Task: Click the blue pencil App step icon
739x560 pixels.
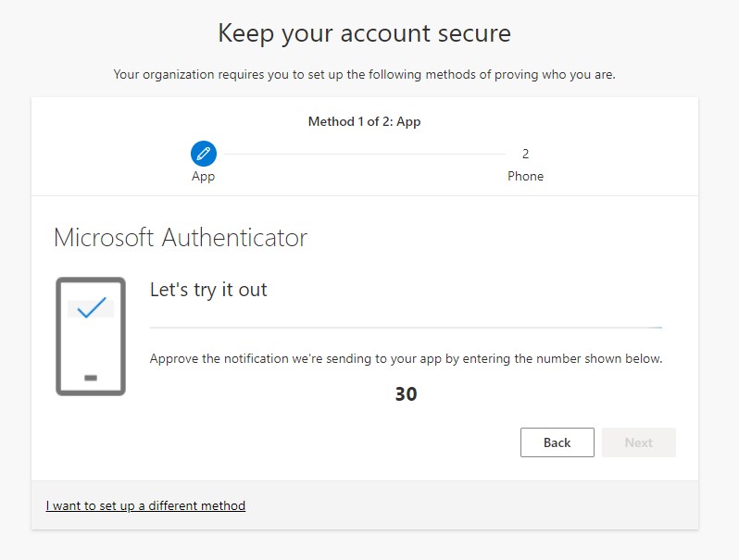Action: point(204,154)
